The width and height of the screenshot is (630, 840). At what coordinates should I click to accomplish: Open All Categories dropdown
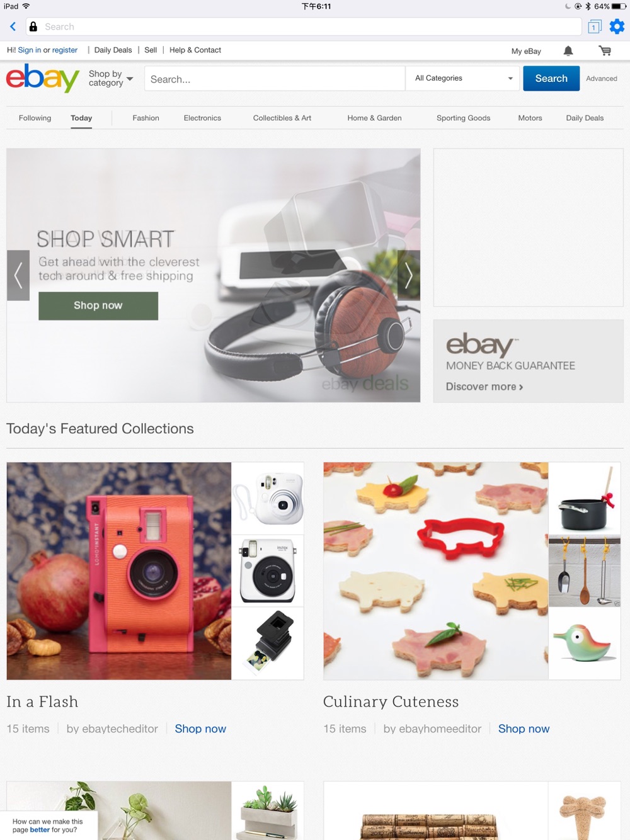464,78
